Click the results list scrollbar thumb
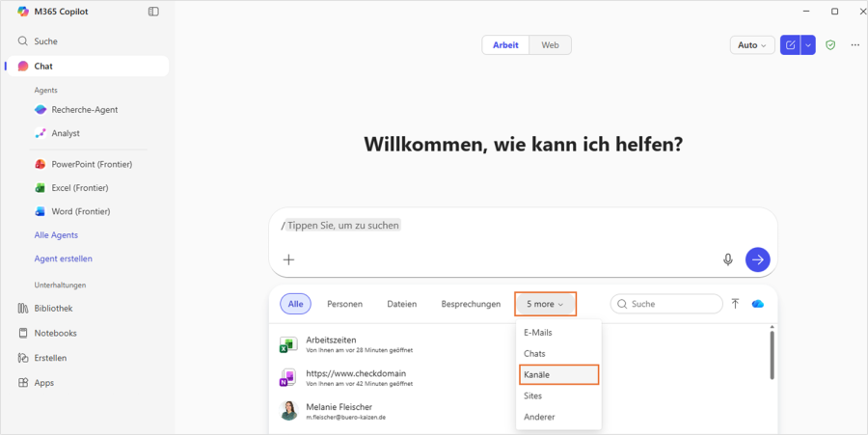This screenshot has height=435, width=868. [x=772, y=355]
